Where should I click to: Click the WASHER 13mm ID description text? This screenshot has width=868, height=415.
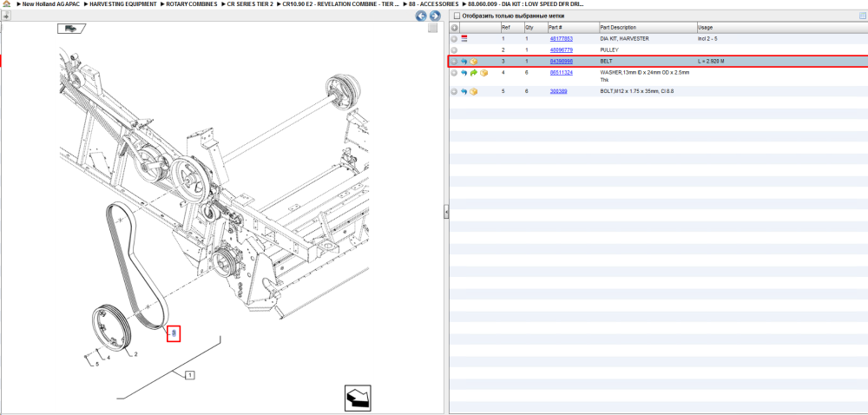[x=644, y=76]
